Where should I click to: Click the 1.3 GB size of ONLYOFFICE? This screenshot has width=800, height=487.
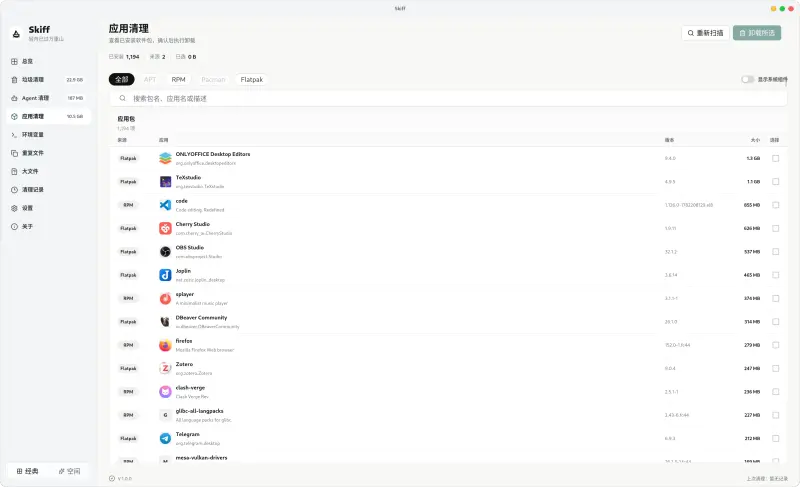(x=753, y=159)
